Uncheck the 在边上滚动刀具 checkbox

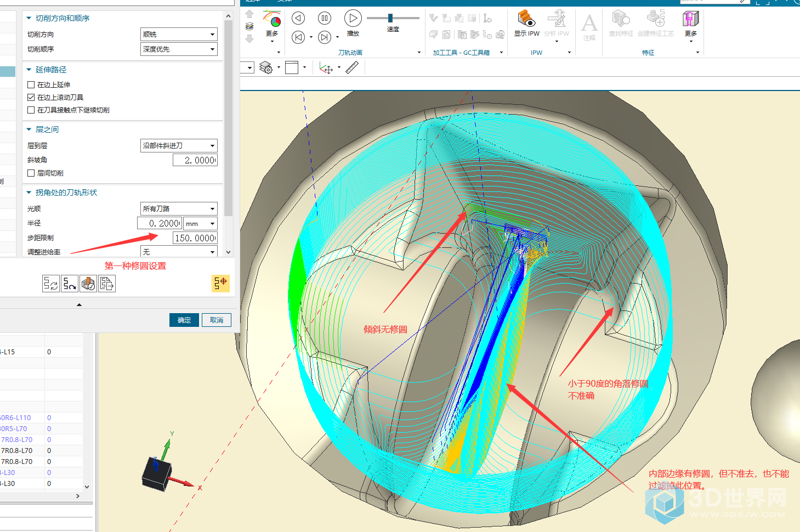pos(31,97)
